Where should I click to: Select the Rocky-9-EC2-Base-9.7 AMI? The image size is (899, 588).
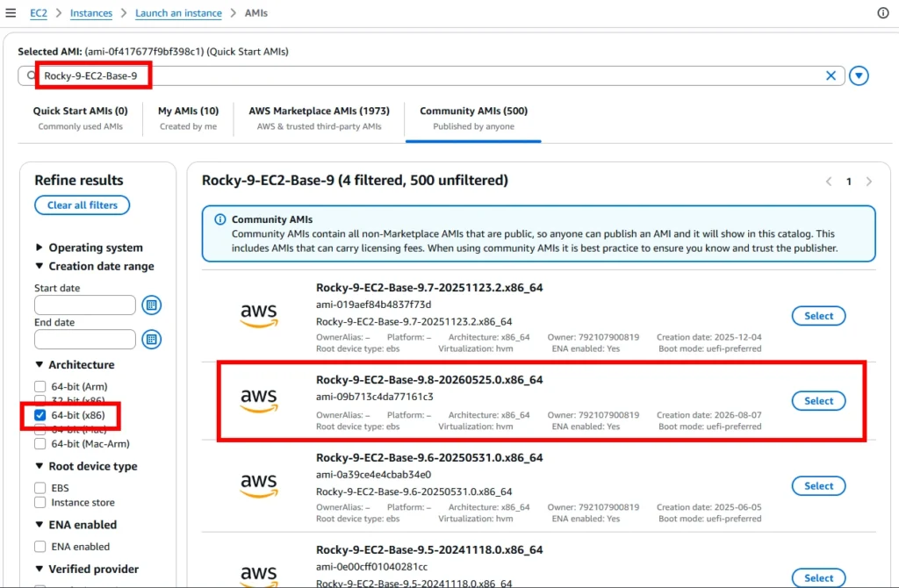pos(818,316)
